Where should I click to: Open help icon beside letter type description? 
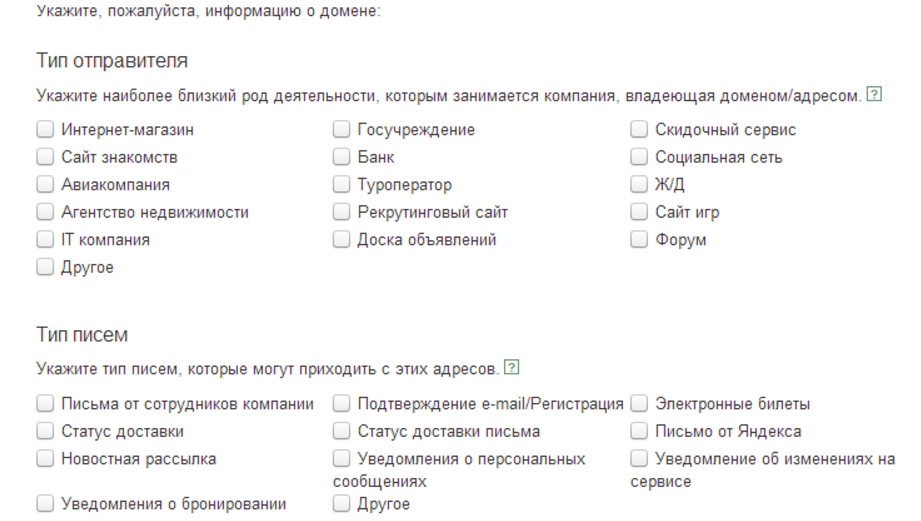coord(512,368)
